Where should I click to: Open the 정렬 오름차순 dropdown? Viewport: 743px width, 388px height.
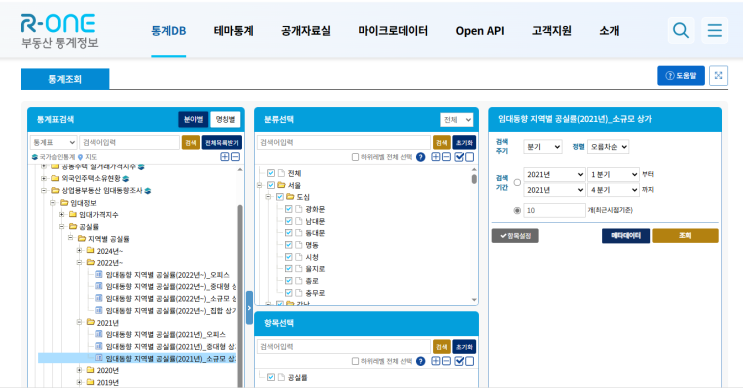tap(608, 147)
